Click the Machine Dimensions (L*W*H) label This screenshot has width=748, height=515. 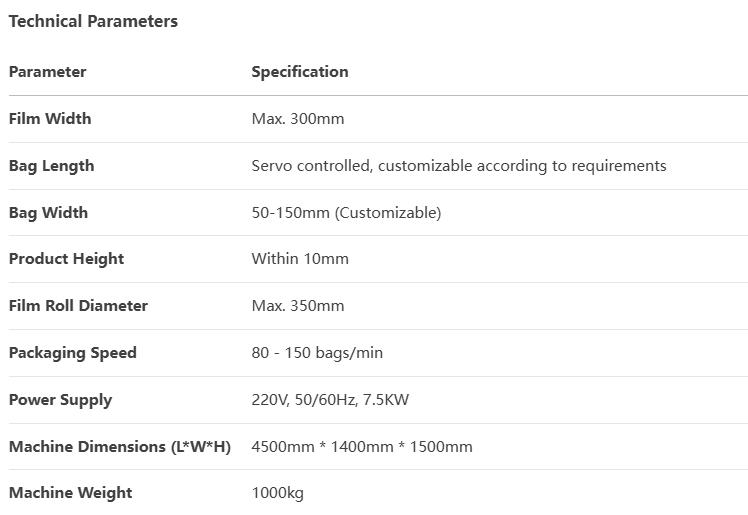pyautogui.click(x=120, y=447)
